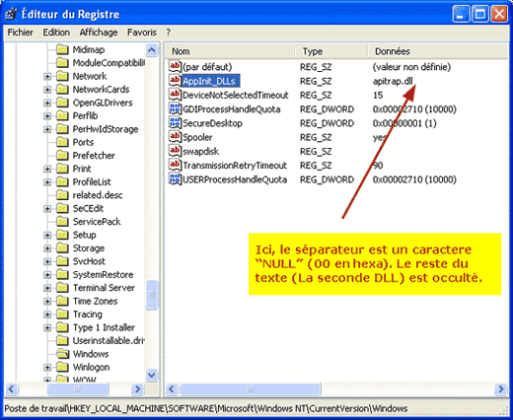Maximize the Registry Editor window

[x=479, y=14]
